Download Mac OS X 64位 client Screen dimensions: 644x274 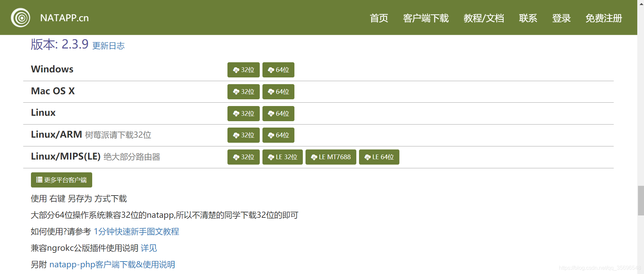pos(278,92)
